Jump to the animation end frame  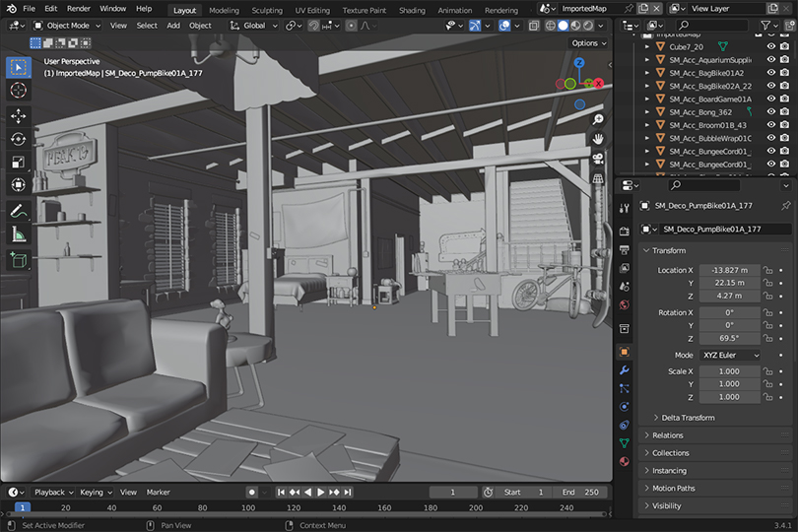[x=348, y=493]
